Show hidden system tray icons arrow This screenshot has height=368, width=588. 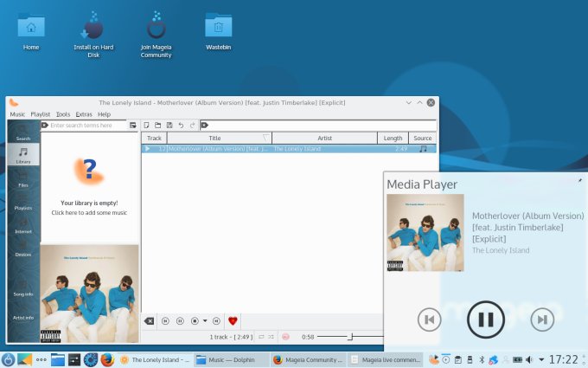[541, 358]
